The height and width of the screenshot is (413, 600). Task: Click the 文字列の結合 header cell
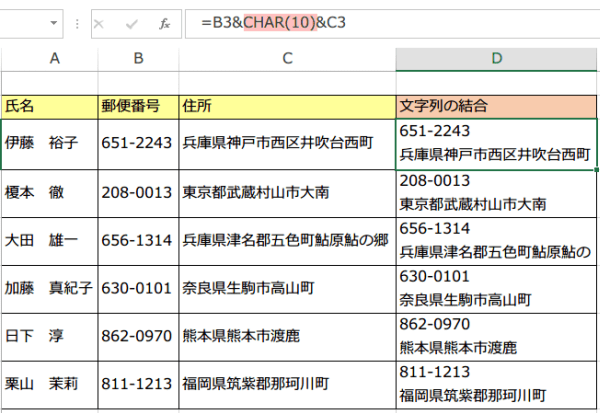click(496, 107)
